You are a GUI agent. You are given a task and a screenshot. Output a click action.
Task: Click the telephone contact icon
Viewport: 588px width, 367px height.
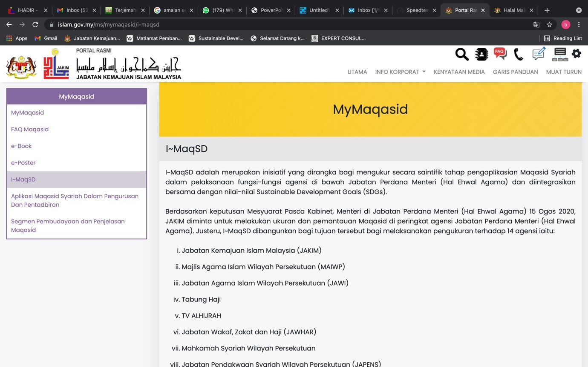click(519, 54)
